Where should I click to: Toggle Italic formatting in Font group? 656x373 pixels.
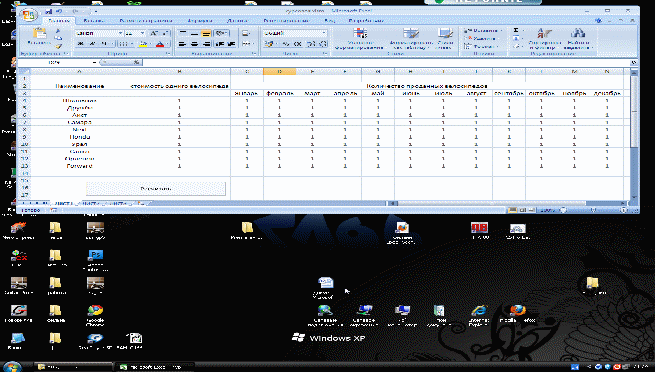point(92,43)
